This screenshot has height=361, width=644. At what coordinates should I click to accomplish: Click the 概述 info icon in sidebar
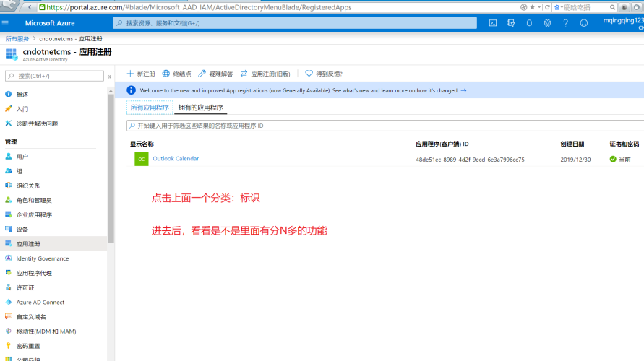tap(8, 95)
